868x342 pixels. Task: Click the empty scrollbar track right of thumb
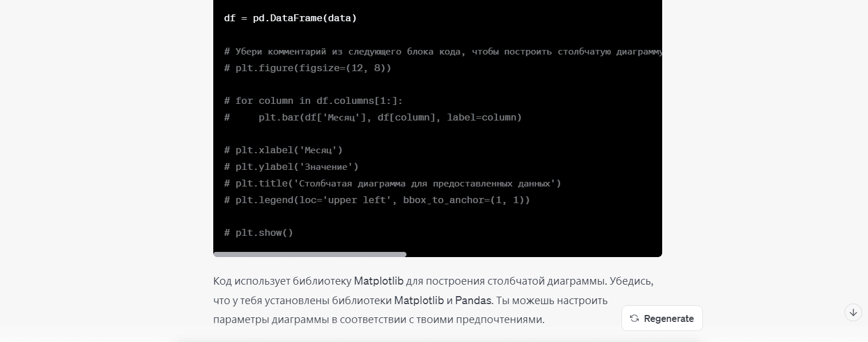533,254
